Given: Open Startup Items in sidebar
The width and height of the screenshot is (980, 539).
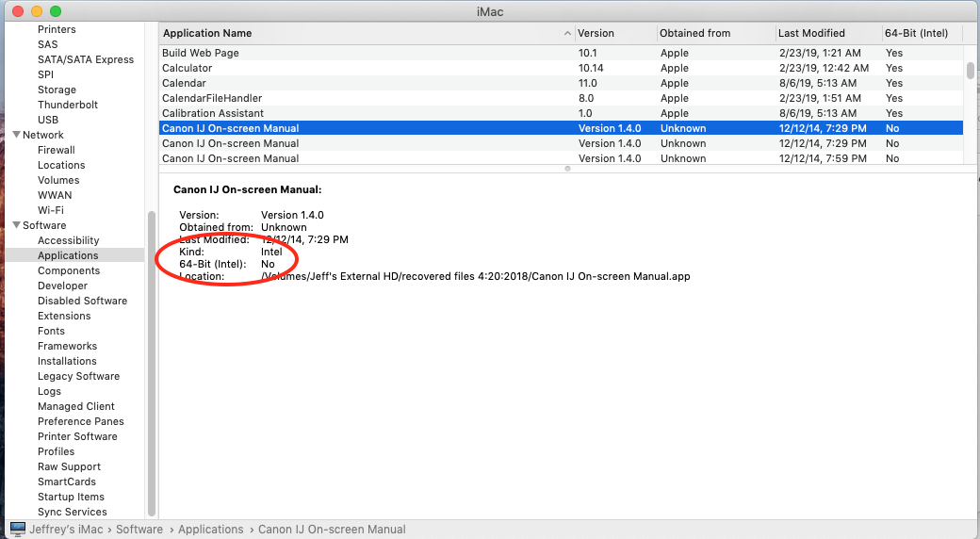Looking at the screenshot, I should tap(72, 497).
